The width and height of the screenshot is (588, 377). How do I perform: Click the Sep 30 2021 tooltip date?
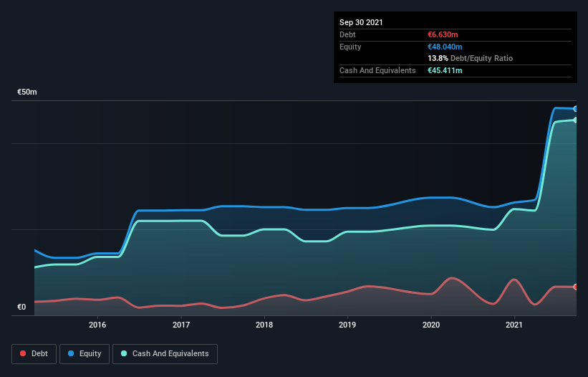coord(361,22)
